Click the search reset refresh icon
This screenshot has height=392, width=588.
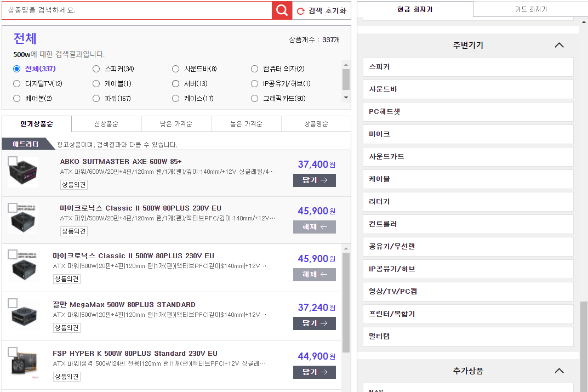coord(300,12)
